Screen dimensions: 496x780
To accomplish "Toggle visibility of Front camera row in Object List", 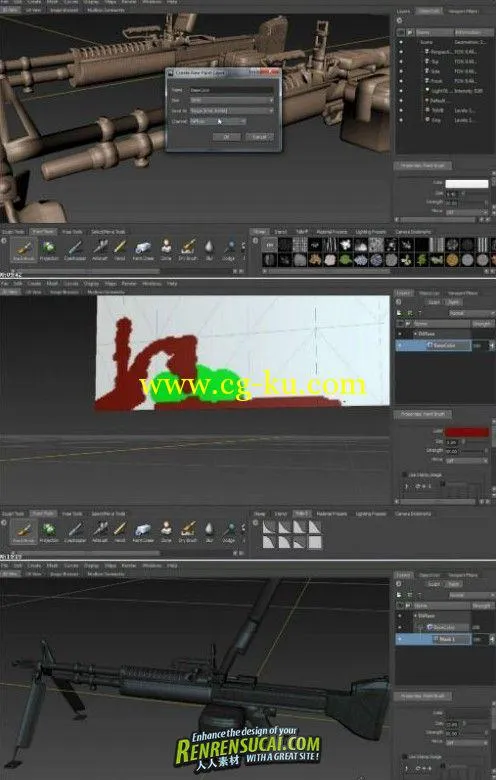I will pyautogui.click(x=401, y=81).
